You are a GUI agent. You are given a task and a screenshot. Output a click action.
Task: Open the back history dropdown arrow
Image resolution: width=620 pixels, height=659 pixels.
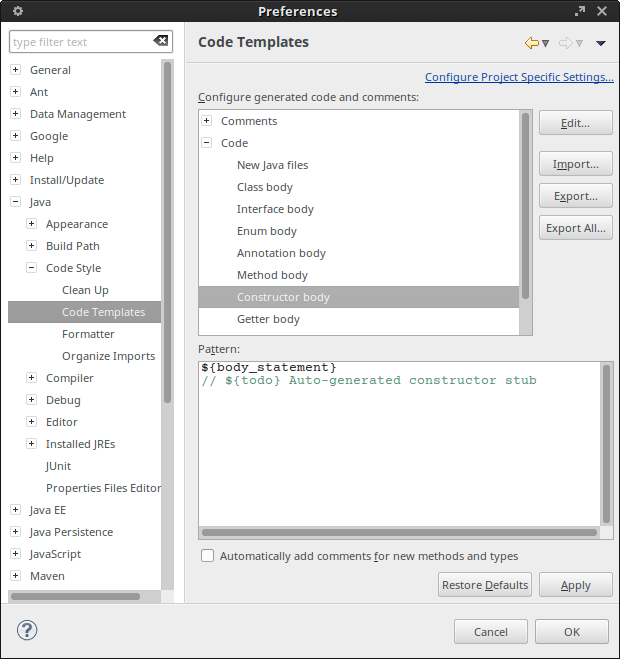(x=545, y=43)
